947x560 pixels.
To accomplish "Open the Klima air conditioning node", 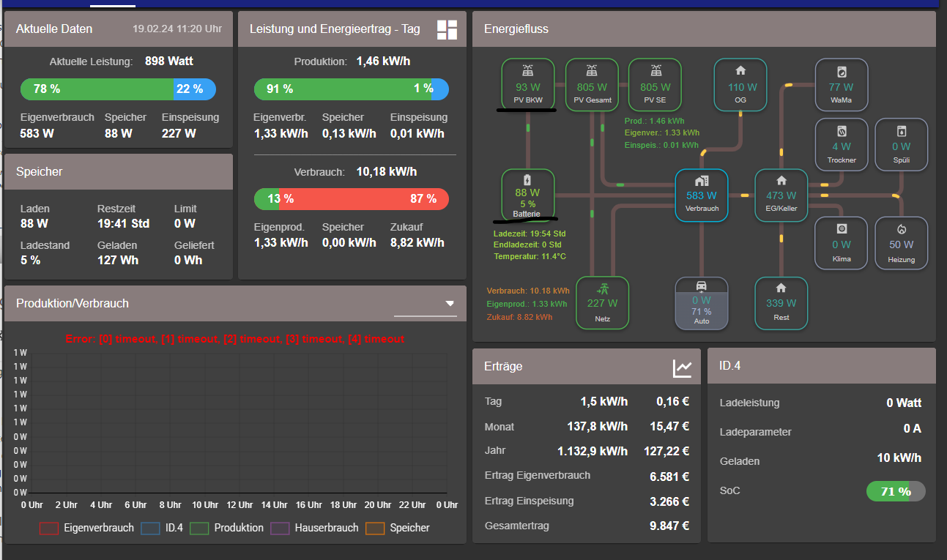I will (842, 243).
